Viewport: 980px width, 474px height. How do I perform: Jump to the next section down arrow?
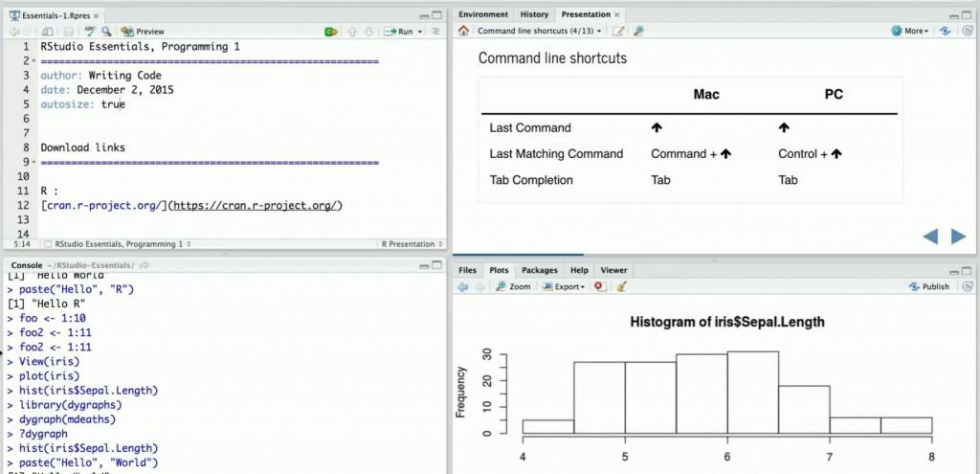click(x=368, y=32)
